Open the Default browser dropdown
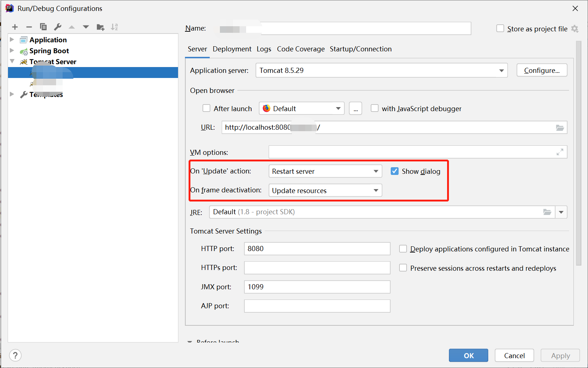This screenshot has height=368, width=588. [301, 108]
